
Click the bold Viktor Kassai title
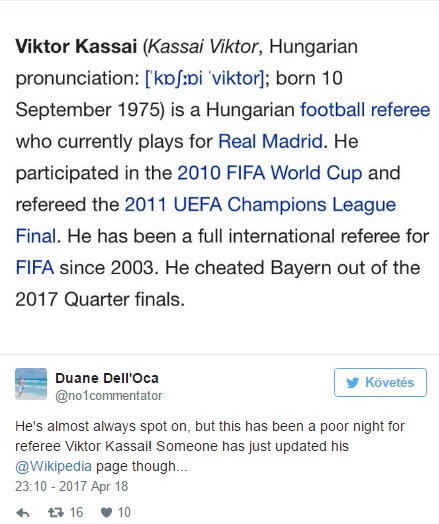76,46
